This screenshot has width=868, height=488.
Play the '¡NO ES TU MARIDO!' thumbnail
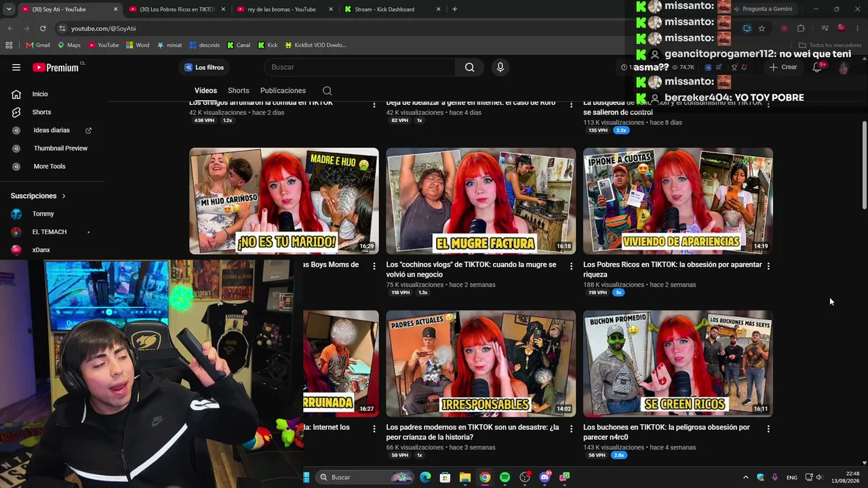coord(284,201)
